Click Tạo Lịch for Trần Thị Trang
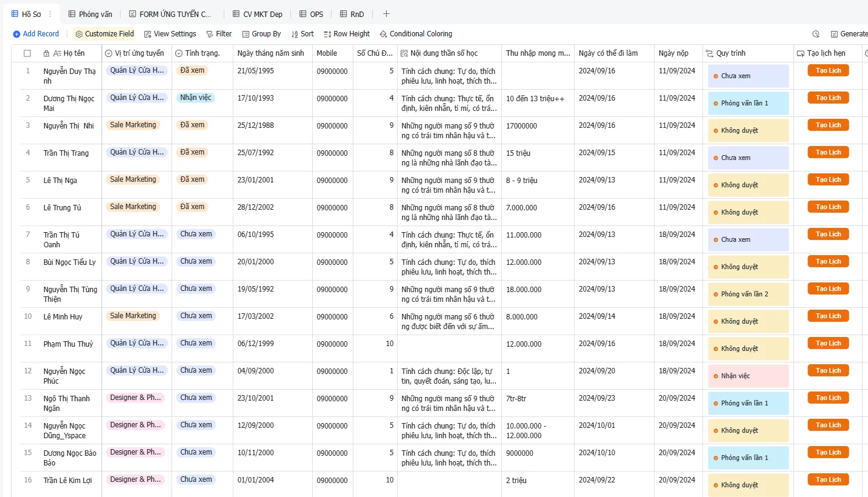 [828, 152]
